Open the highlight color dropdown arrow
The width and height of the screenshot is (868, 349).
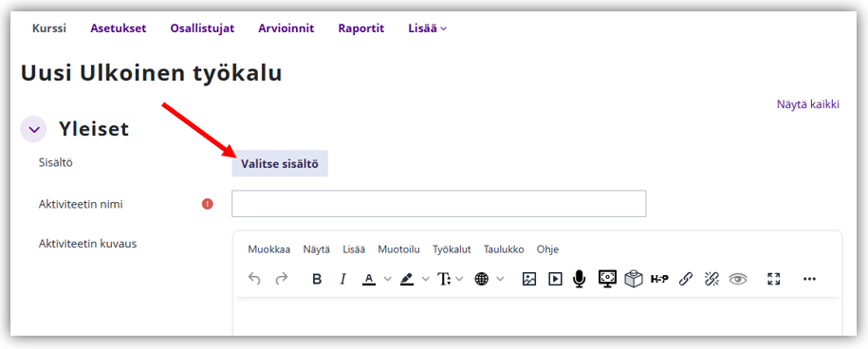[x=425, y=280]
